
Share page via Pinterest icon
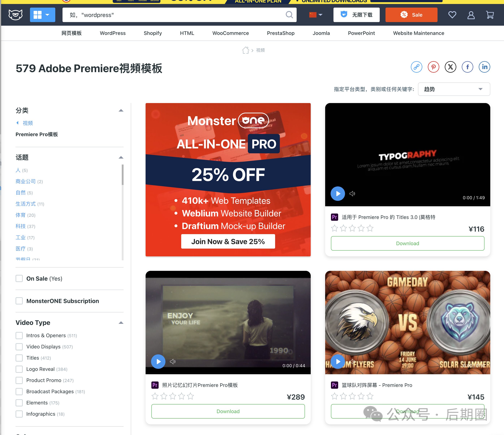[434, 67]
